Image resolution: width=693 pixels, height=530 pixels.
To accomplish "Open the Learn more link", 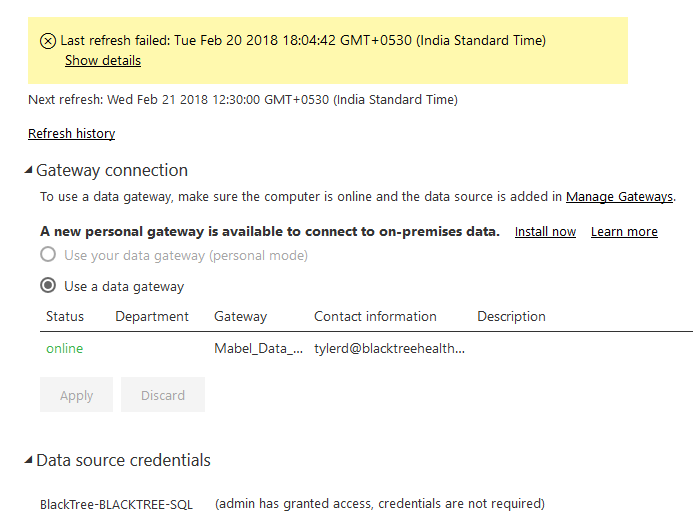I will click(x=624, y=232).
